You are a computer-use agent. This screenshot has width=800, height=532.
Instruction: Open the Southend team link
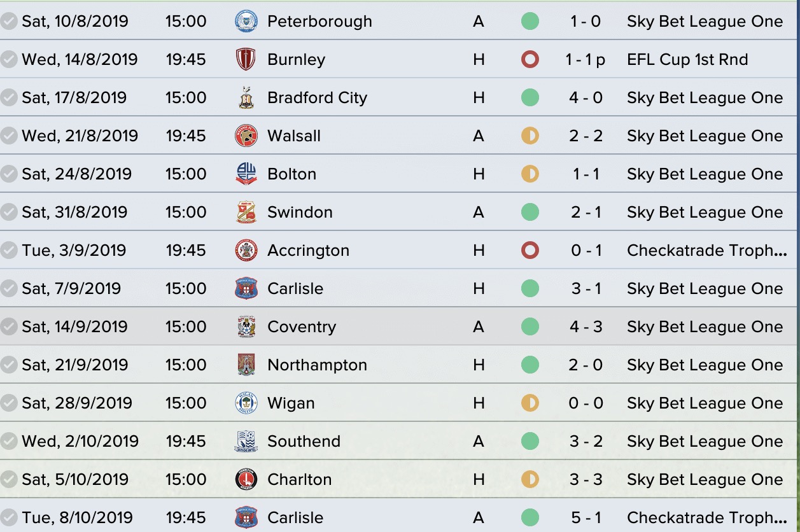click(x=304, y=441)
